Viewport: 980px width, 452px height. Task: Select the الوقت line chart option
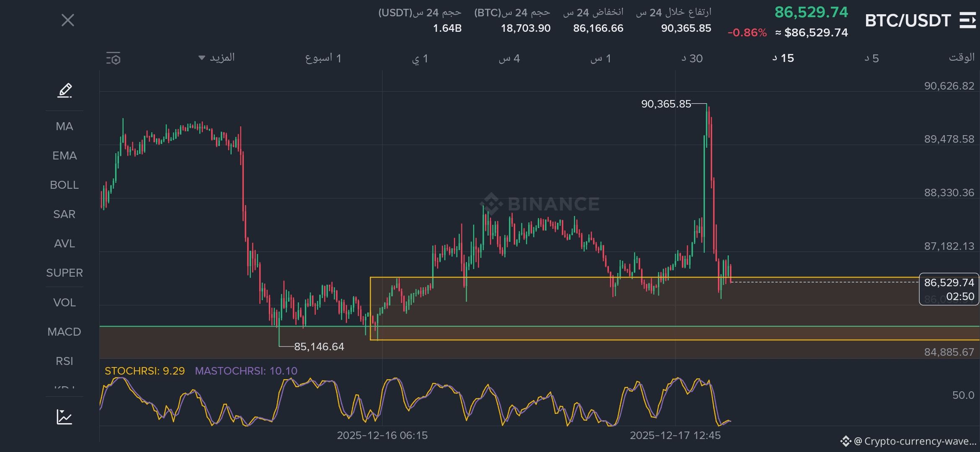point(961,58)
